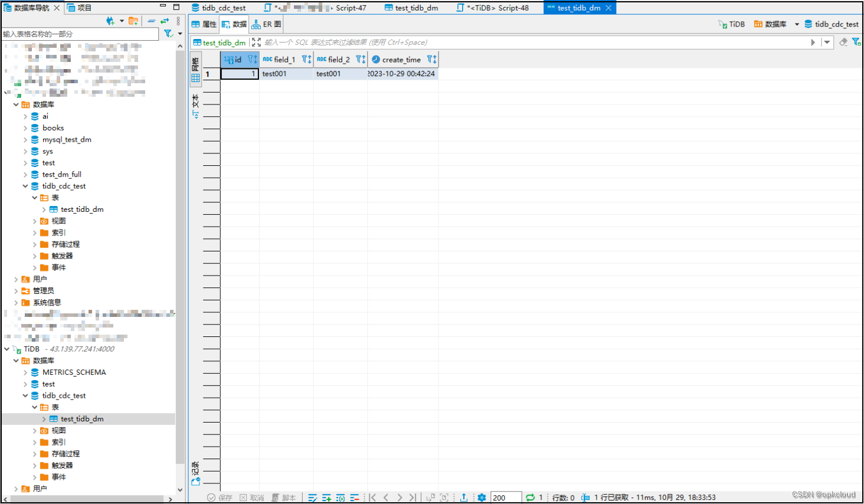Select highlighted test_tidb_dm table under TiDB

(x=82, y=419)
